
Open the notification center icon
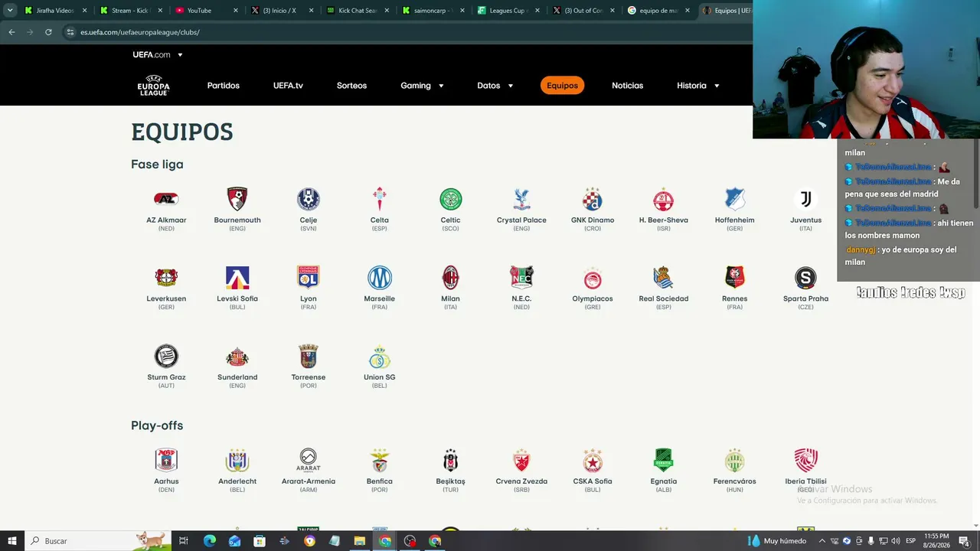[965, 541]
